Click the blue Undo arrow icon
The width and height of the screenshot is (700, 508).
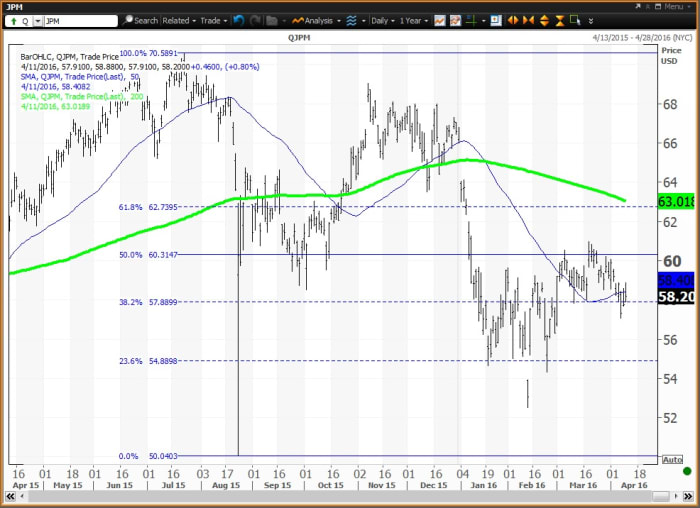pos(239,21)
